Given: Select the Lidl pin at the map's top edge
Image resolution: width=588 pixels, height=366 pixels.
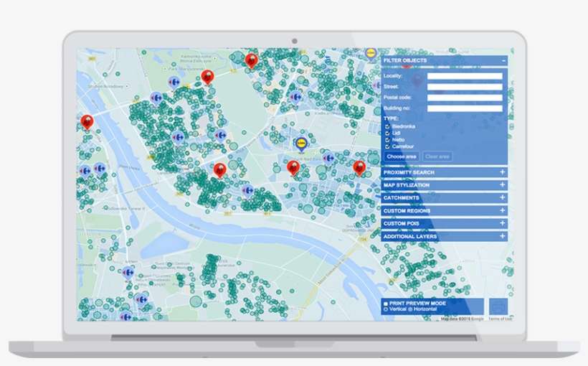Looking at the screenshot, I should coord(371,54).
